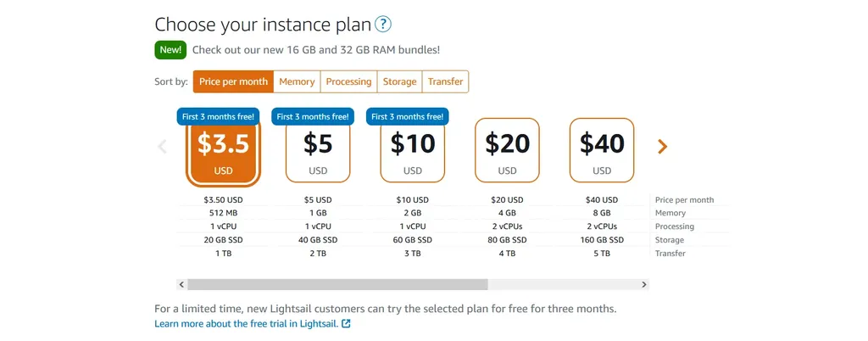
Task: Open Learn more about the free trial link
Action: [x=247, y=324]
